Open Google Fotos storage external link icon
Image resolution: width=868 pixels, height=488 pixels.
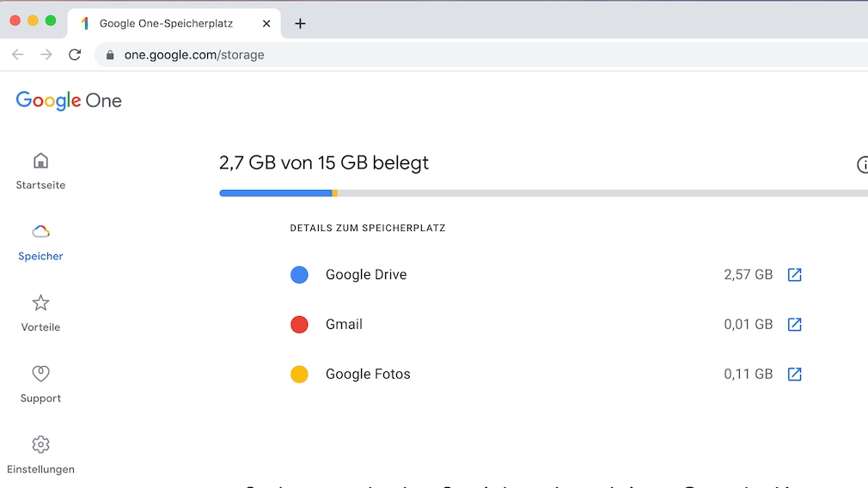[795, 375]
